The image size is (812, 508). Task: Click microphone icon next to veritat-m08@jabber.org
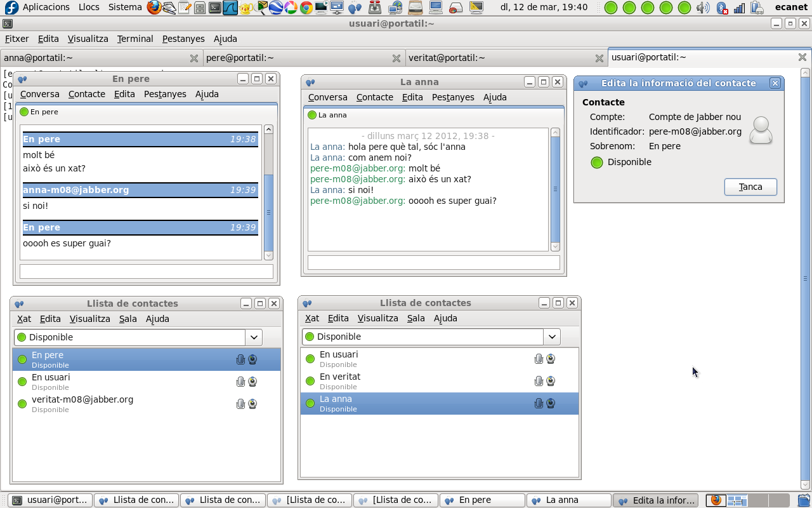pyautogui.click(x=240, y=404)
